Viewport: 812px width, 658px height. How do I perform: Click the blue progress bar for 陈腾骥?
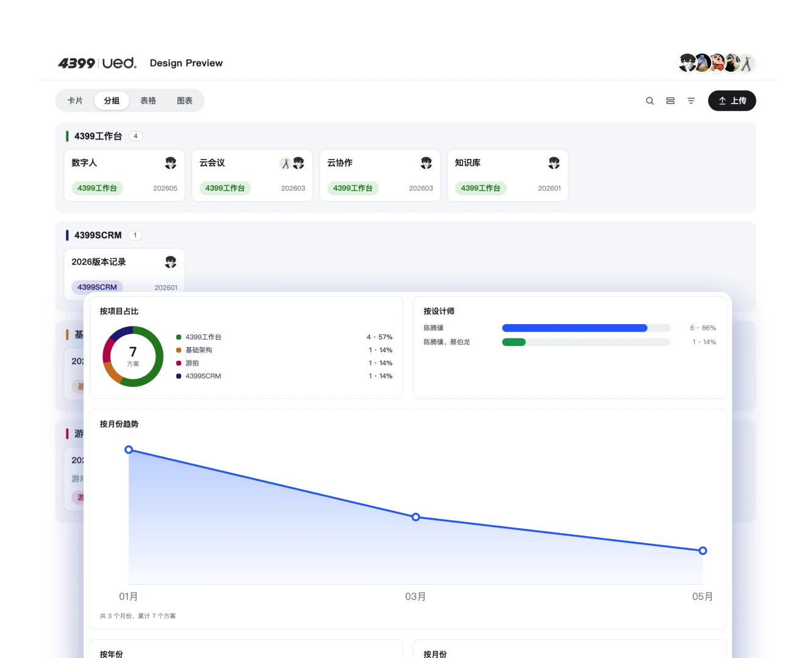574,328
